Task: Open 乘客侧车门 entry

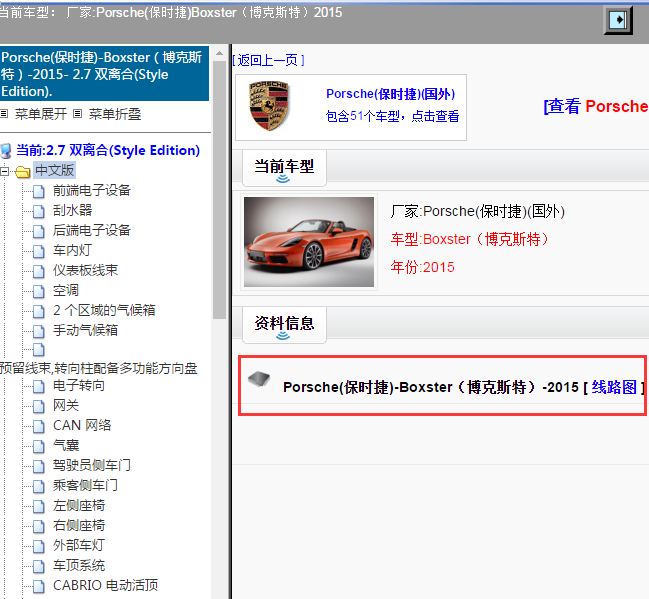Action: tap(85, 485)
